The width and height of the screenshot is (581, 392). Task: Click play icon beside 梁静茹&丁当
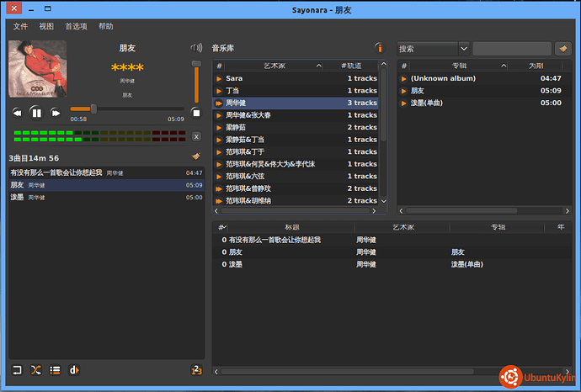coord(219,140)
